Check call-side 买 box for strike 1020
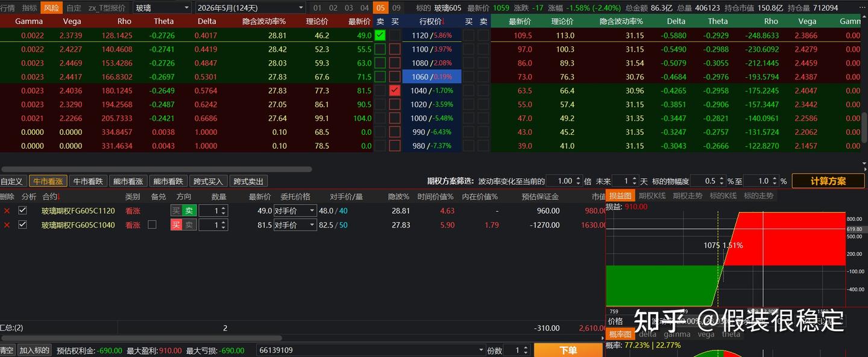This screenshot has width=868, height=357. click(x=395, y=104)
